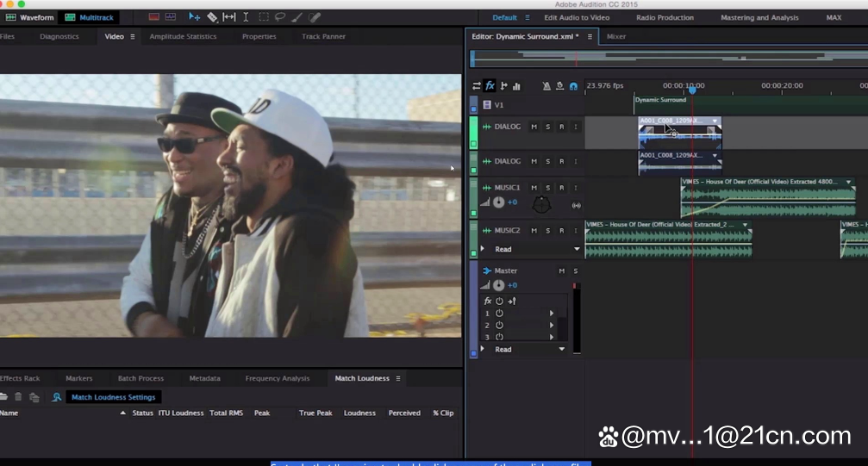868x466 pixels.
Task: Expand MUSIC2 automation lanes triangle
Action: 483,249
